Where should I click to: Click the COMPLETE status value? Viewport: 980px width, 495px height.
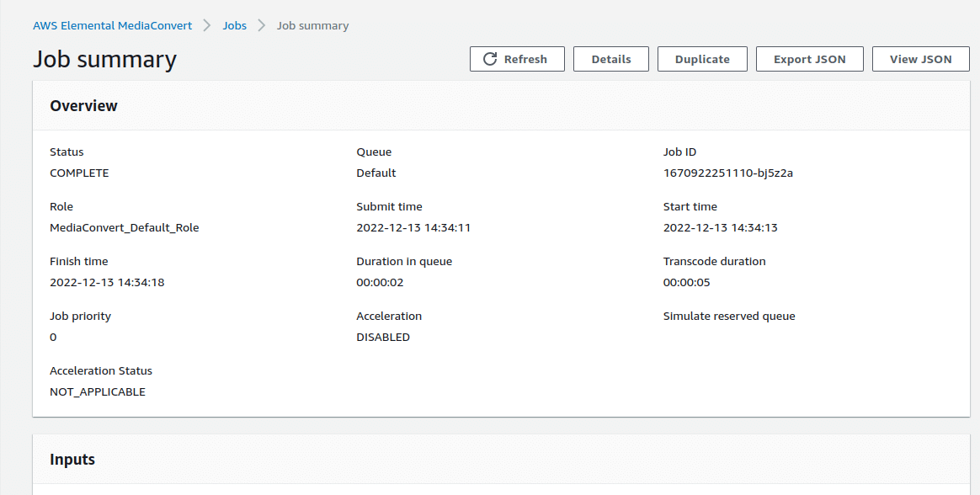[x=79, y=173]
